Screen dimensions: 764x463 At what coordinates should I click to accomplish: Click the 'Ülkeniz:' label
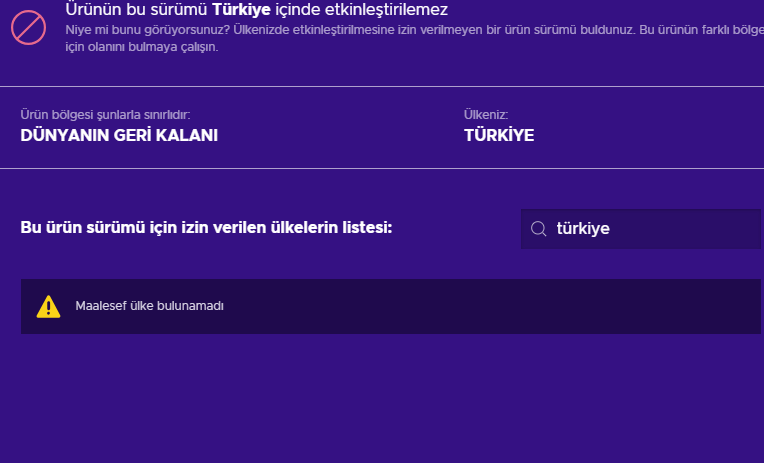486,115
